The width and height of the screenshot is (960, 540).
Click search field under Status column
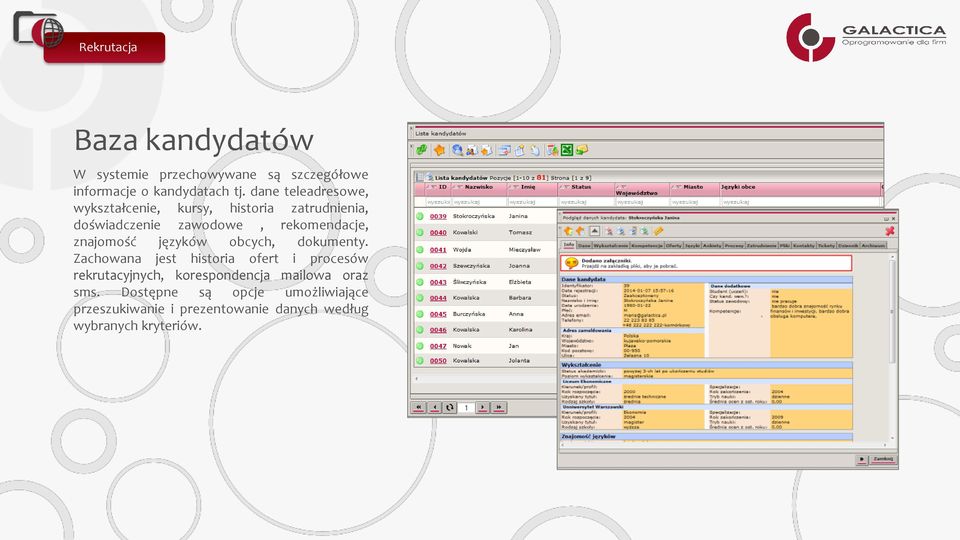click(586, 201)
